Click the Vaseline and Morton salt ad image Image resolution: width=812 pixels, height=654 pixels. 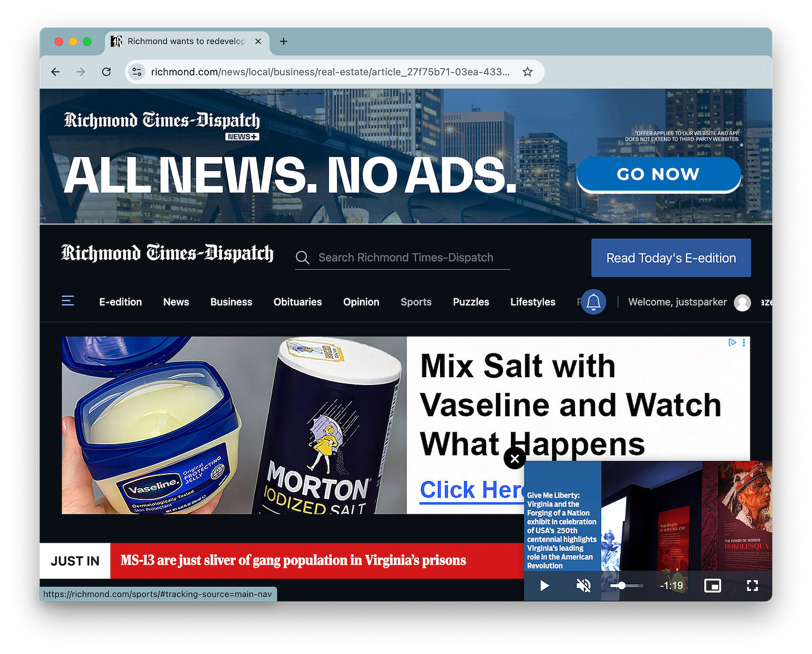click(234, 425)
